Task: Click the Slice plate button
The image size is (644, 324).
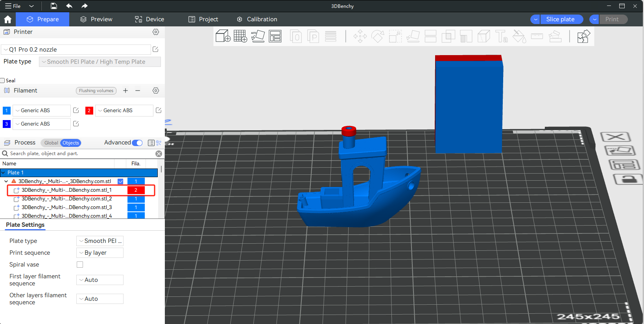Action: pos(560,19)
